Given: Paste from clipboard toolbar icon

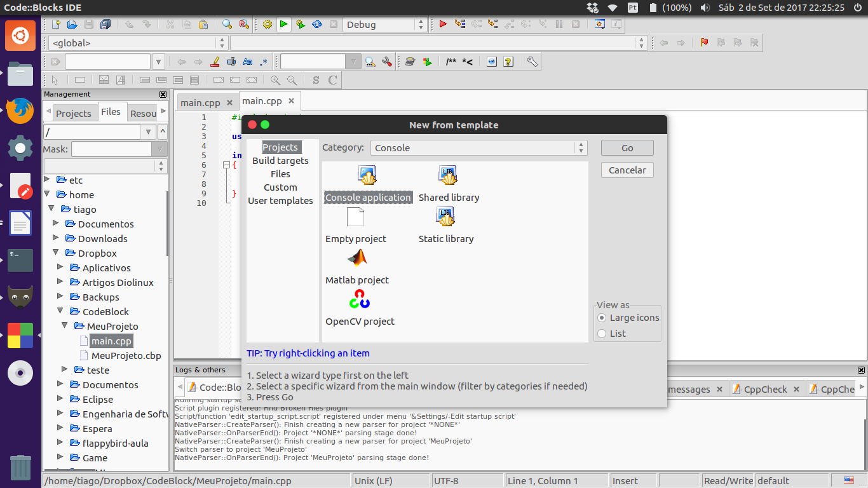Looking at the screenshot, I should [203, 24].
